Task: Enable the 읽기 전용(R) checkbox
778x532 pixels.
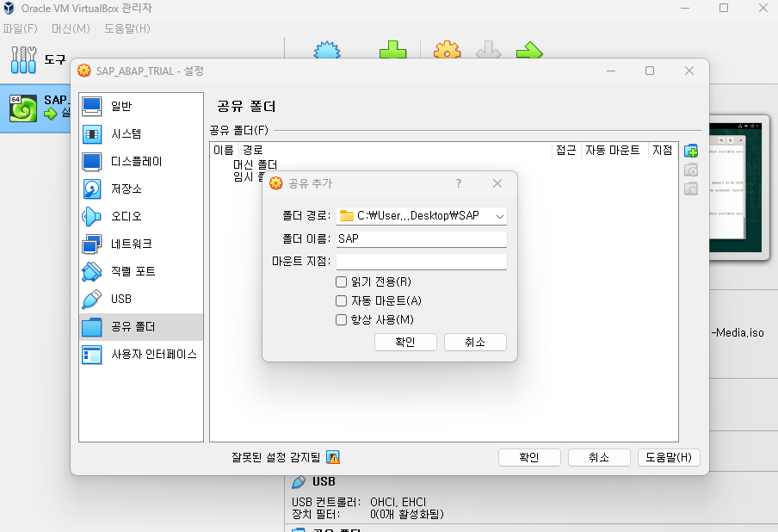Action: point(341,281)
